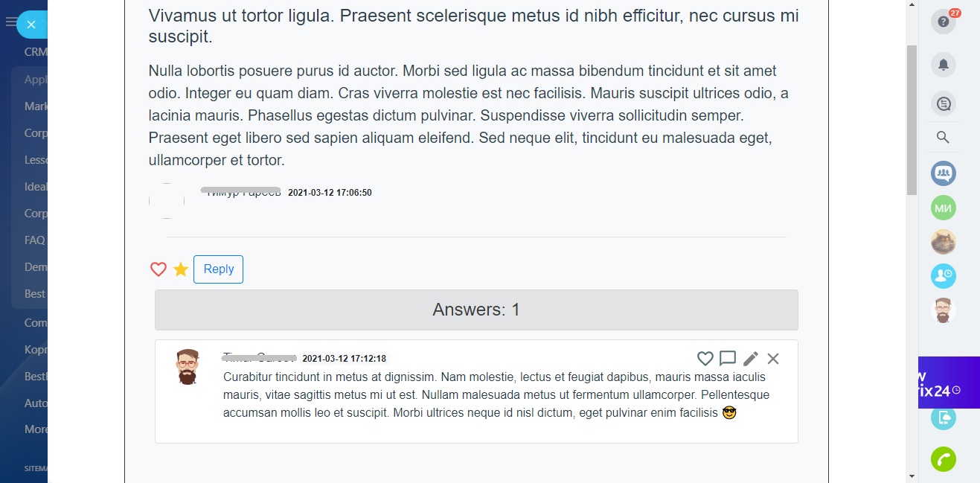980x483 pixels.
Task: Open the bearded avatar beside the answer
Action: pos(189,366)
